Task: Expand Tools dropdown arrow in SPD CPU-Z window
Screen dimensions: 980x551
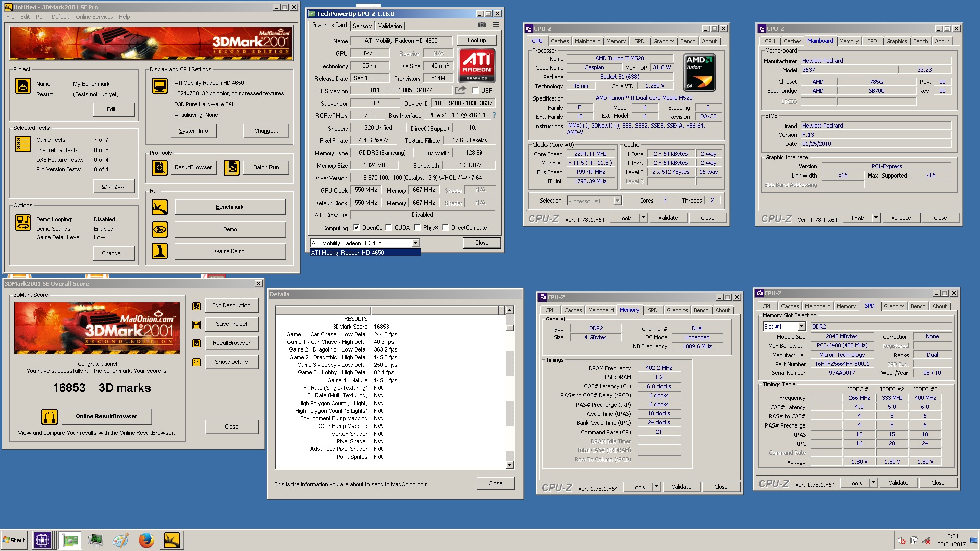Action: pyautogui.click(x=873, y=483)
